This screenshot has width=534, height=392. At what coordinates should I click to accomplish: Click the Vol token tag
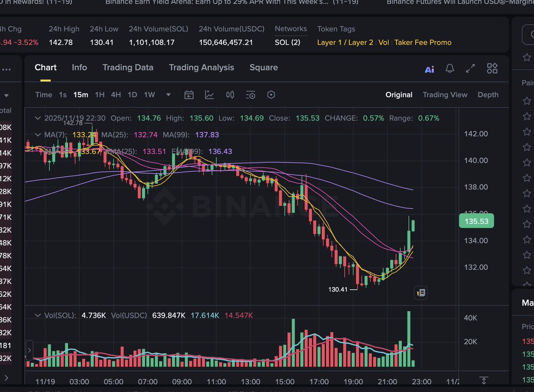pos(384,43)
